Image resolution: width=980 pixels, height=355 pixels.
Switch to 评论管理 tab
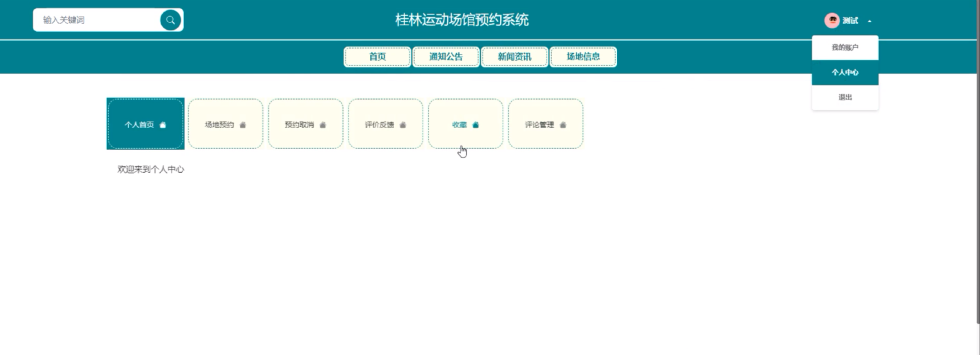point(539,125)
